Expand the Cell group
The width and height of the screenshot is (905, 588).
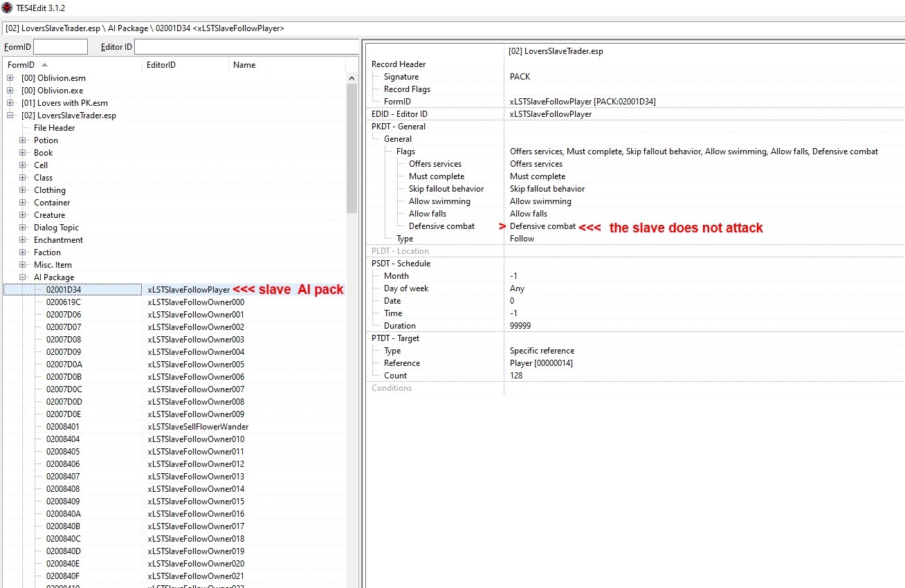point(23,165)
